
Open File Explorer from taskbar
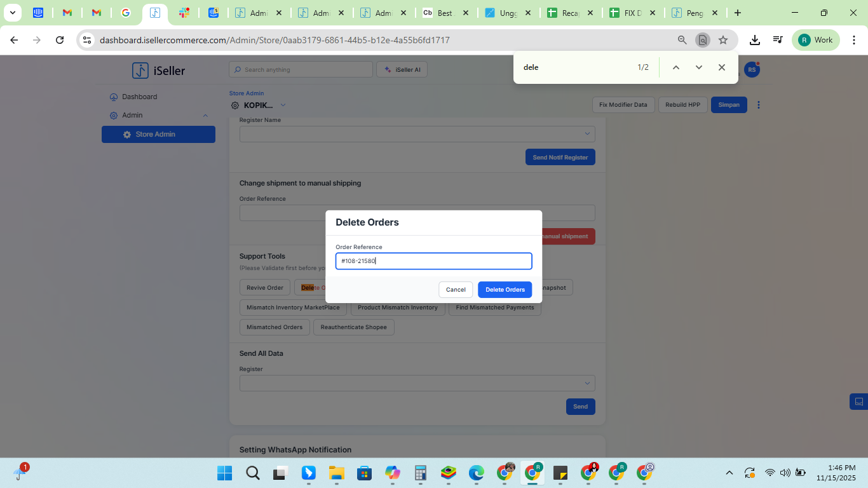pyautogui.click(x=336, y=473)
